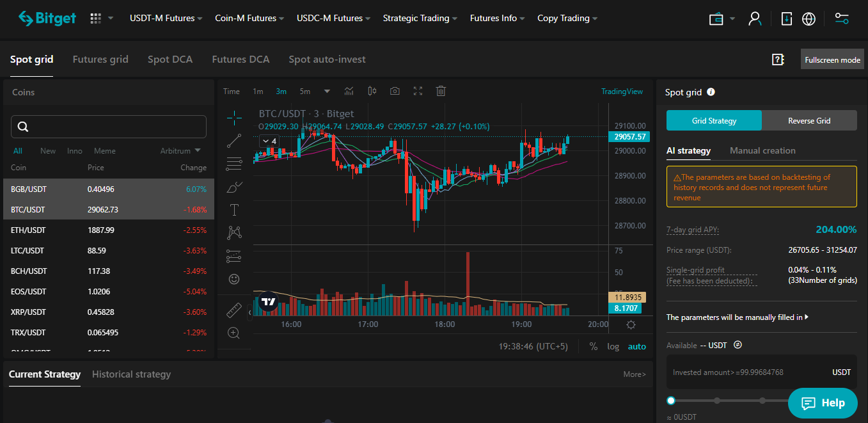
Task: Collapse the chart indicator legend
Action: (269, 141)
